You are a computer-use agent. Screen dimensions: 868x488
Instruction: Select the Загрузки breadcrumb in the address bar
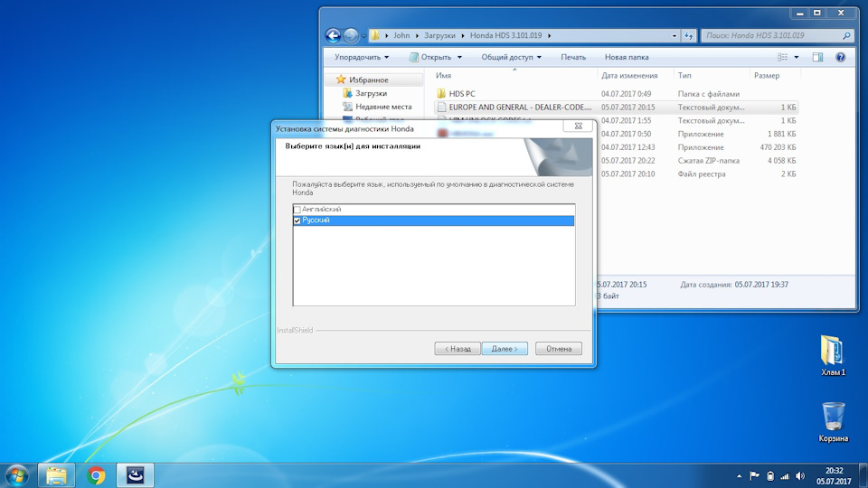tap(439, 35)
